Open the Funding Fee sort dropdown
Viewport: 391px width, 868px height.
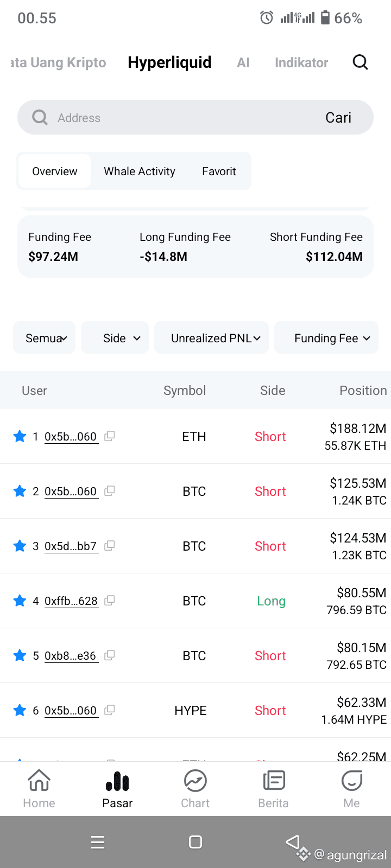point(326,338)
